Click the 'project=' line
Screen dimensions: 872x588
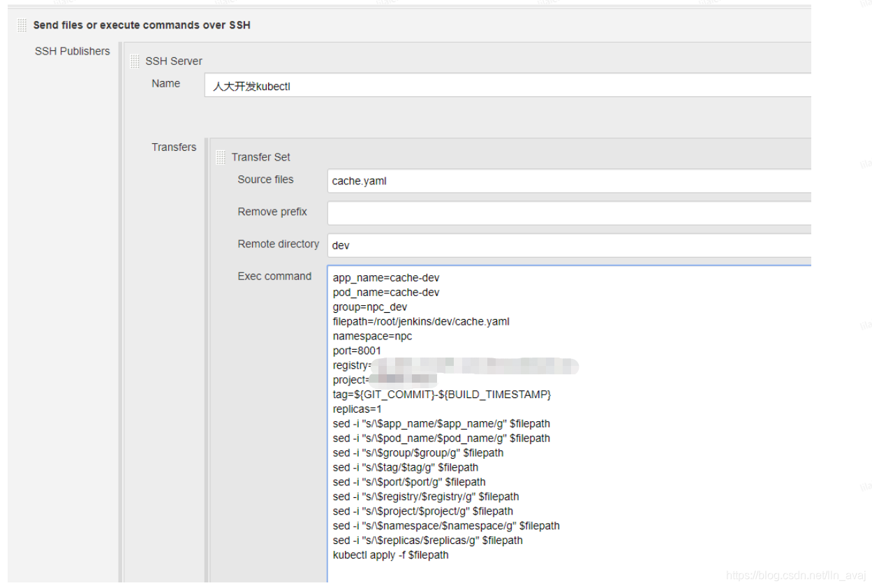(385, 380)
